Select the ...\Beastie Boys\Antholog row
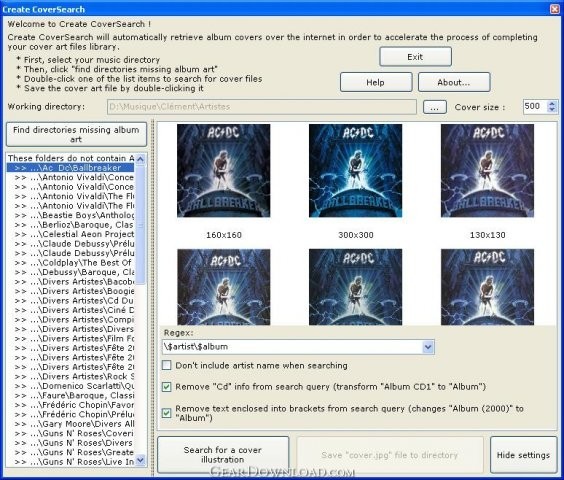 tap(71, 215)
